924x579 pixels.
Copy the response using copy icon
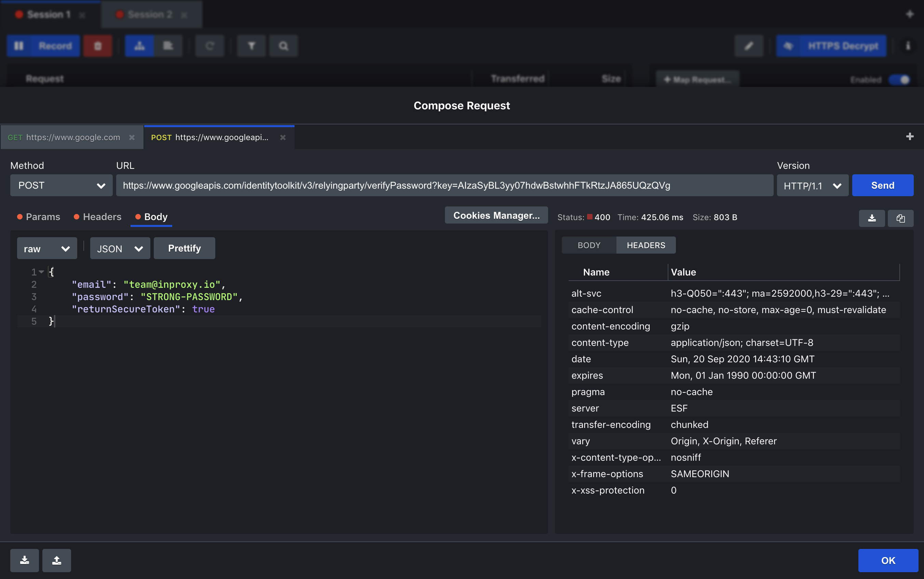[x=901, y=218]
